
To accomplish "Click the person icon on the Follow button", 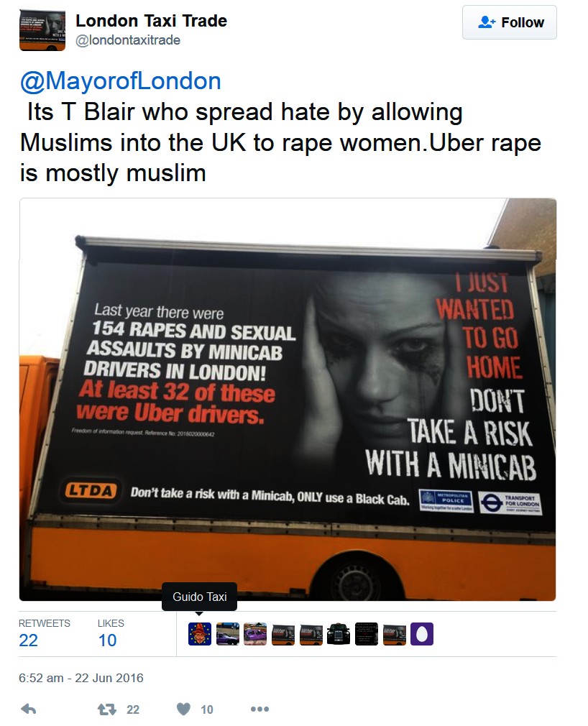I will pyautogui.click(x=487, y=22).
